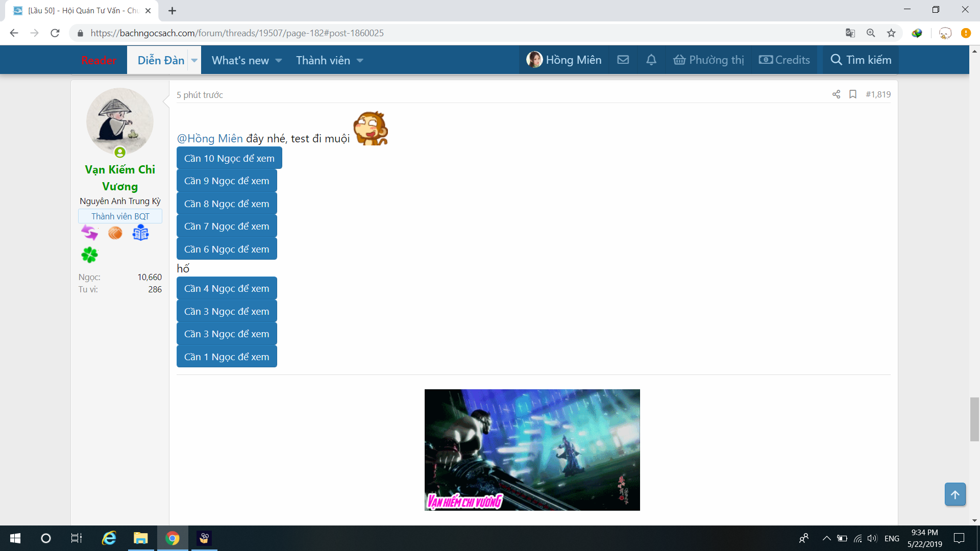The image size is (980, 551).
Task: Open notifications bell icon
Action: (x=651, y=60)
